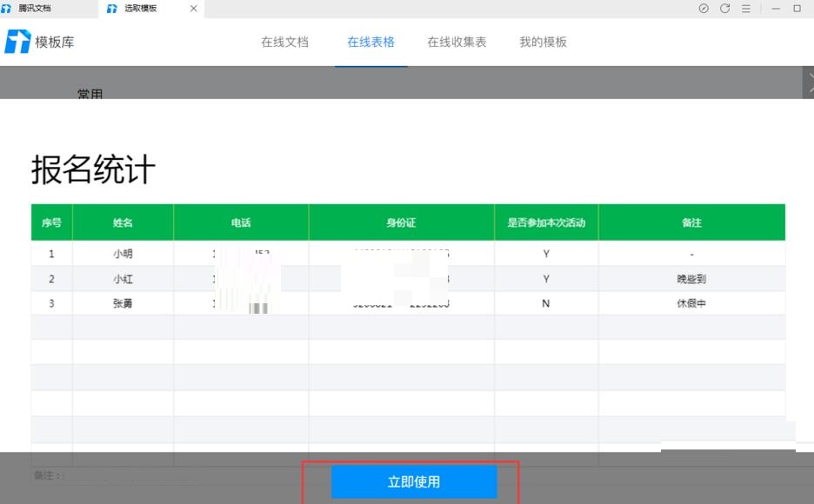This screenshot has height=504, width=814.
Task: Close the 选取模板 tab with its X icon
Action: point(193,10)
